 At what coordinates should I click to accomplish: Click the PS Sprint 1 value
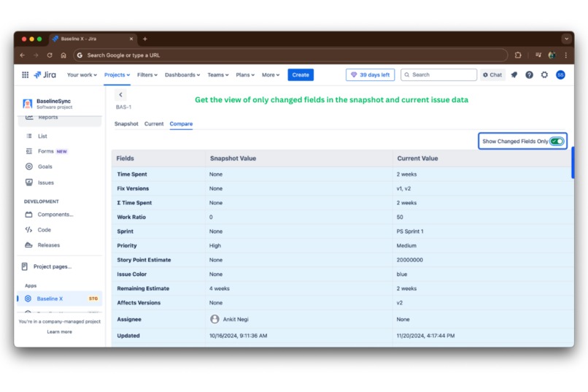[410, 231]
